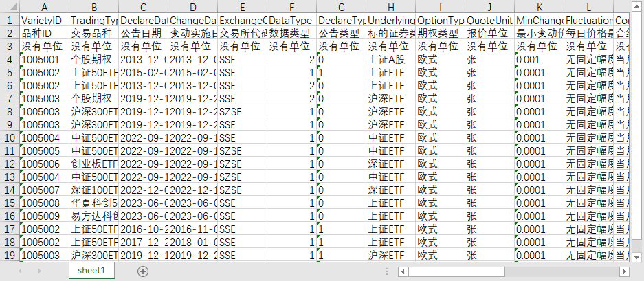The image size is (644, 281).
Task: Click 深证100ET cell in row 14
Action: [x=94, y=190]
